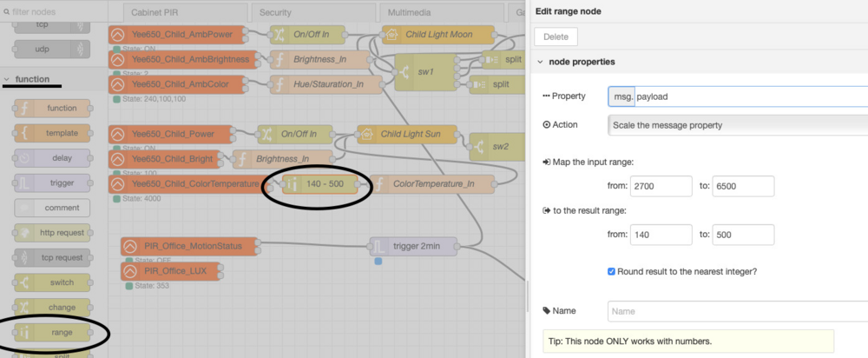Select the Hue/Stauration_In function node
This screenshot has width=868, height=358.
point(326,84)
